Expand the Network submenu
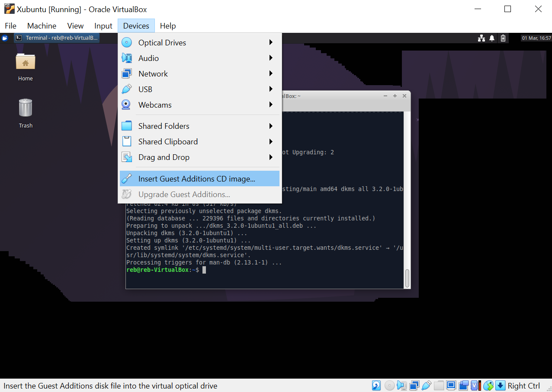This screenshot has height=392, width=552. [200, 73]
